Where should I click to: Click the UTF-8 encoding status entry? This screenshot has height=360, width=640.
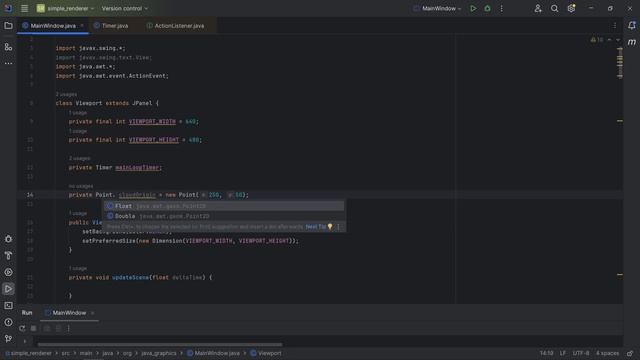pos(581,353)
